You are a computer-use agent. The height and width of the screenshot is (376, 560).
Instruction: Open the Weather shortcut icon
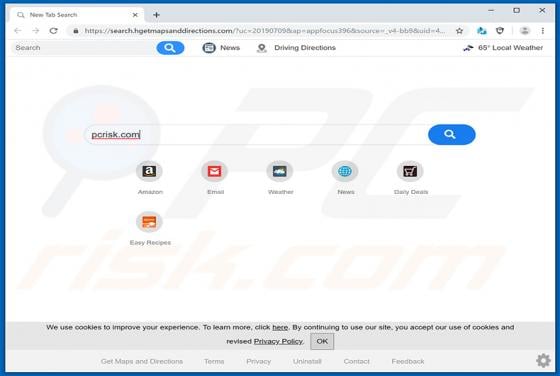click(280, 171)
